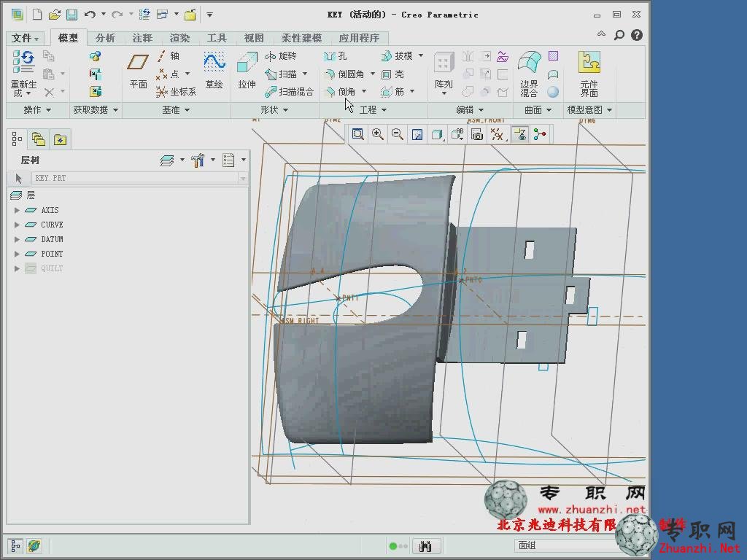Open the Surfaces (曲面) group dropdown
This screenshot has height=560, width=747.
click(538, 110)
